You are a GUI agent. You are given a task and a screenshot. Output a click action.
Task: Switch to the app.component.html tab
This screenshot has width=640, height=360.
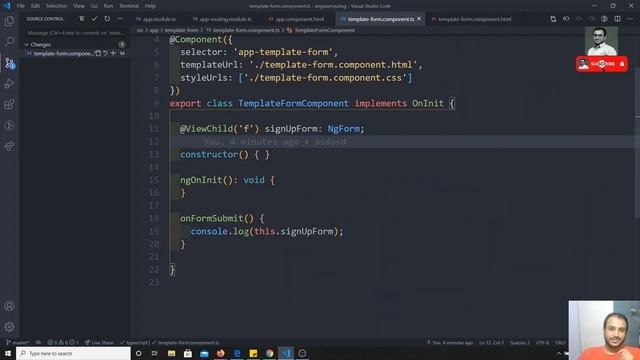299,19
